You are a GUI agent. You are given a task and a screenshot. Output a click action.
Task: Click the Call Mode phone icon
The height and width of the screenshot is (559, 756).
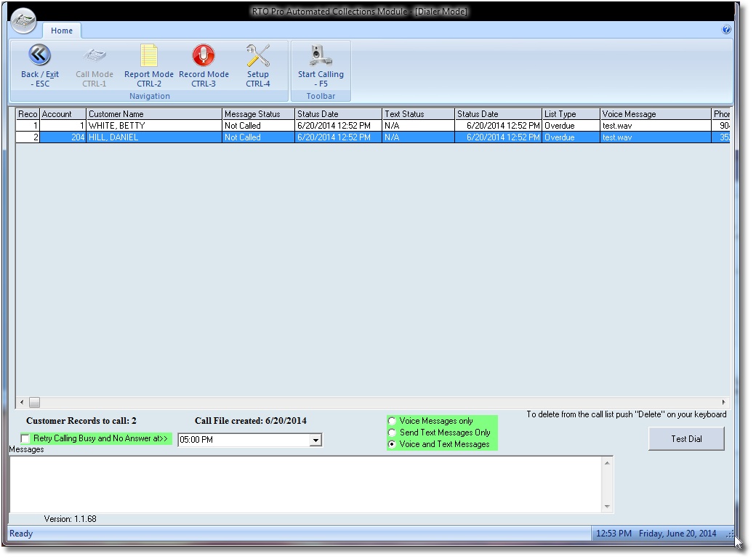tap(94, 55)
